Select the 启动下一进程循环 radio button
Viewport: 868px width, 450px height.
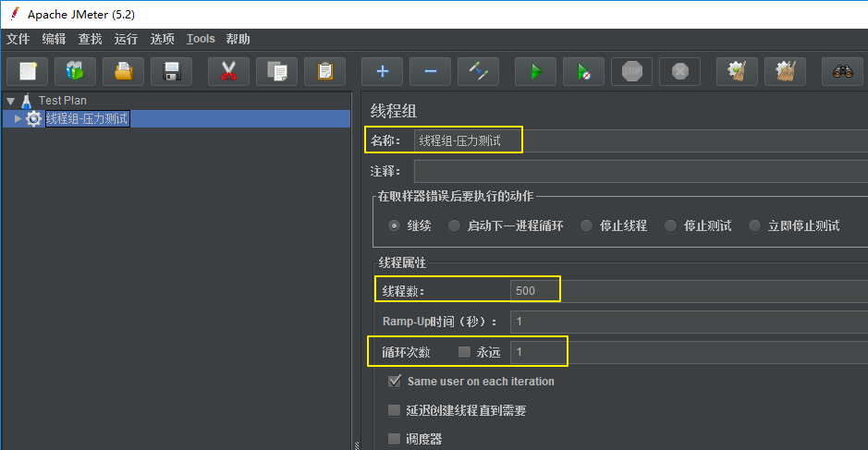tap(454, 225)
